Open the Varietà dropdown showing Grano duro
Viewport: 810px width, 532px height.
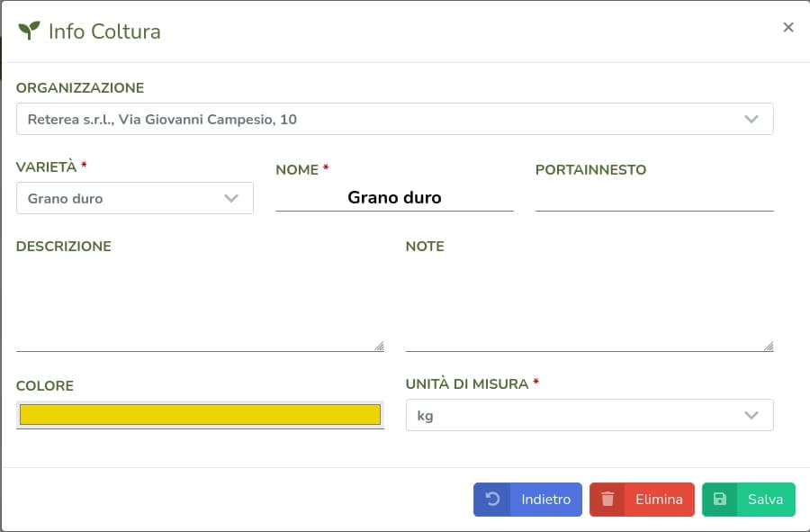coord(135,198)
